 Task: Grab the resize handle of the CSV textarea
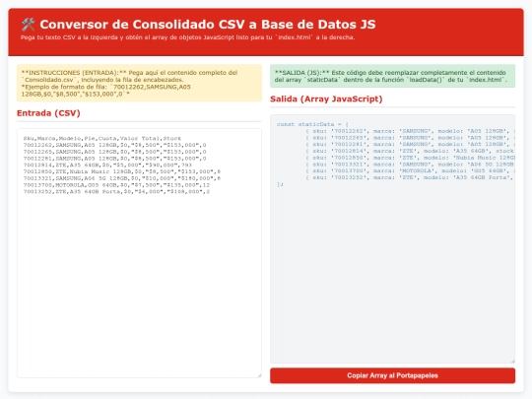coord(259,375)
